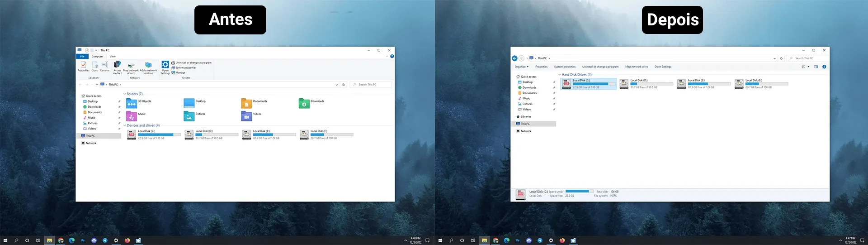Screen dimensions: 868x245
Task: Open the Downloads folder tile in Antes window
Action: tap(311, 103)
